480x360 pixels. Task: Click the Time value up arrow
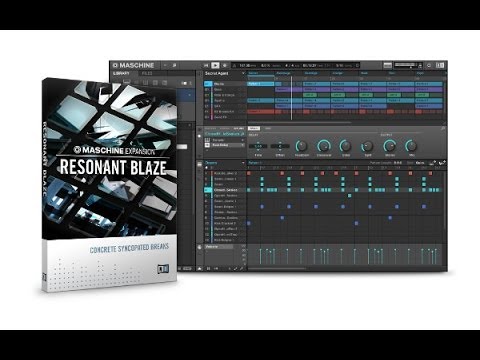click(x=258, y=142)
